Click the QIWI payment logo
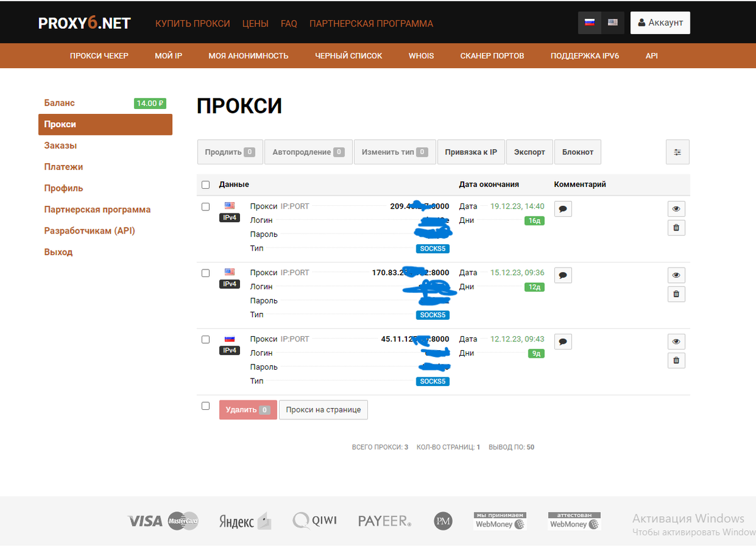This screenshot has height=556, width=756. coord(315,521)
